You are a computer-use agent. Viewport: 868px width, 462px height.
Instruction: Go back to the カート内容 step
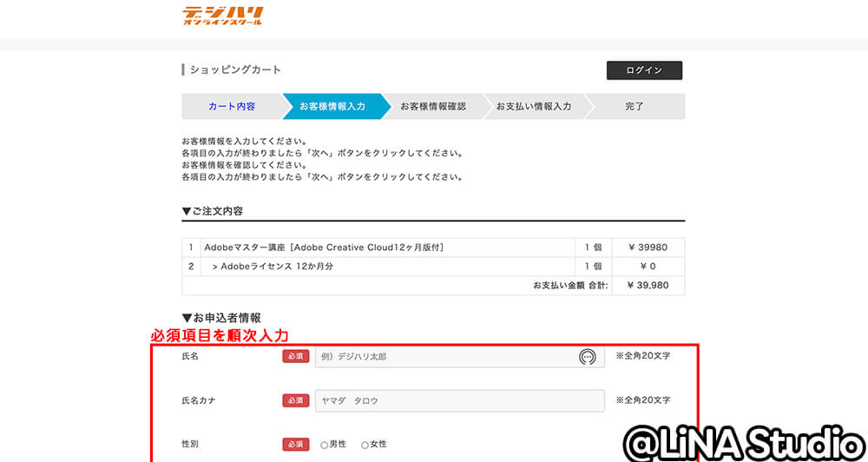(x=232, y=107)
